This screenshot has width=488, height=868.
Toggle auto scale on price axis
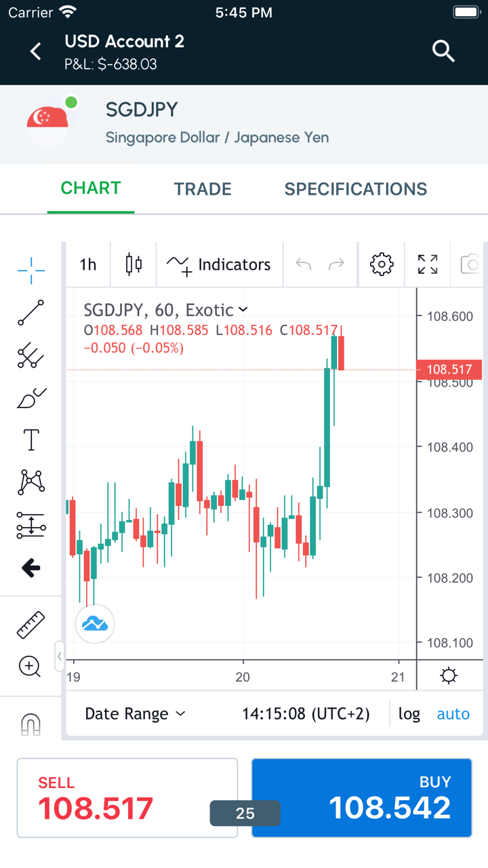click(x=453, y=714)
